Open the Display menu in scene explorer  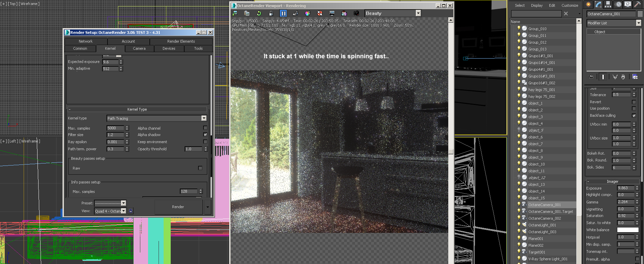[x=537, y=5]
